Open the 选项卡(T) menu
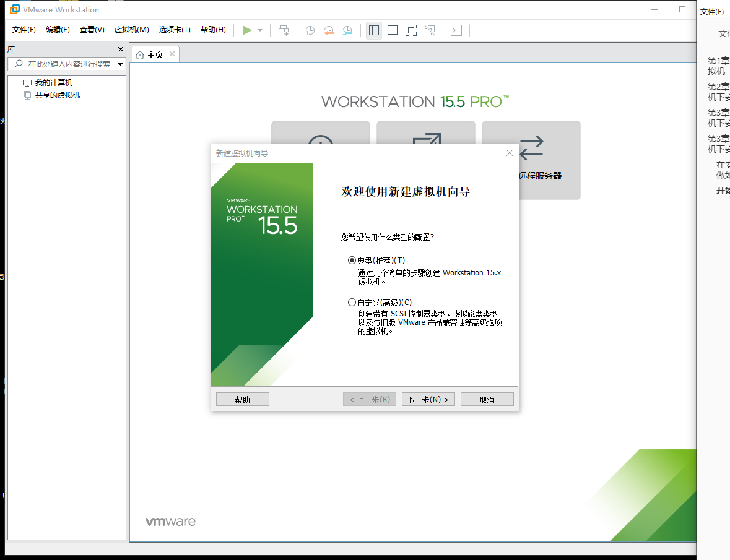The width and height of the screenshot is (730, 560). (175, 30)
